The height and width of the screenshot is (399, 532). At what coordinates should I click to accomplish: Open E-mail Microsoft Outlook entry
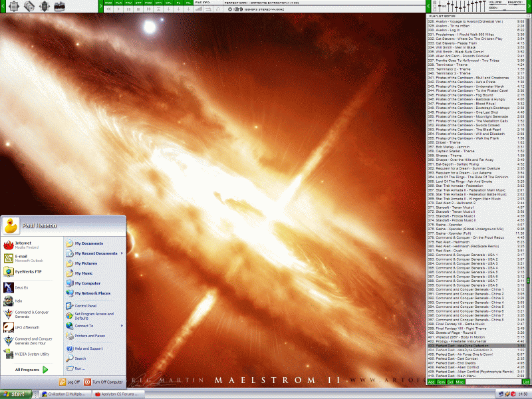[x=31, y=259]
